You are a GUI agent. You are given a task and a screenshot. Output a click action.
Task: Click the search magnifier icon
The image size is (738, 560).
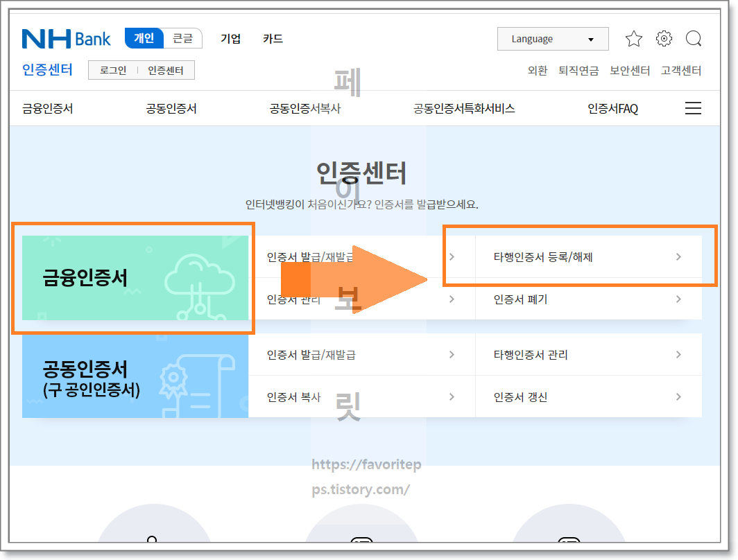coord(694,39)
